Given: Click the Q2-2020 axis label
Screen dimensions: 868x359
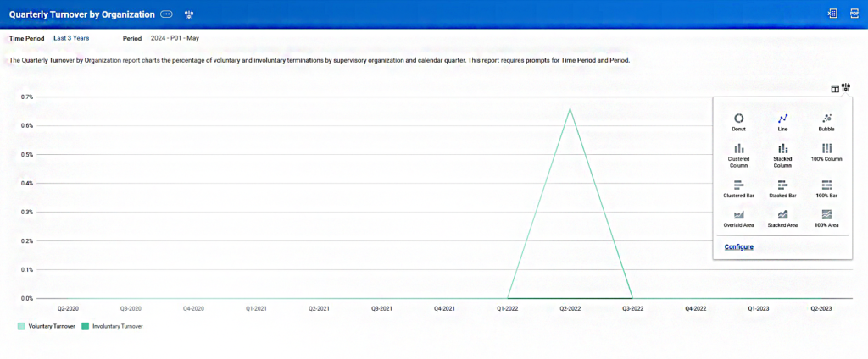Looking at the screenshot, I should [x=68, y=308].
